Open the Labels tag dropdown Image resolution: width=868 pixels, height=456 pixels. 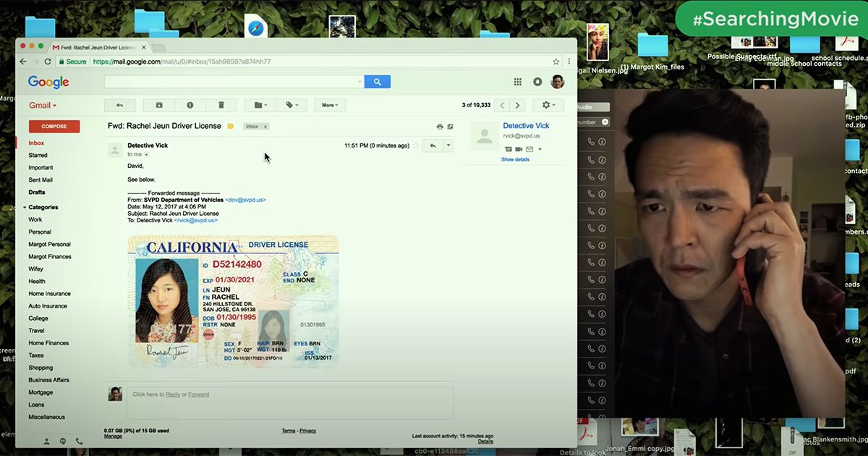(292, 105)
